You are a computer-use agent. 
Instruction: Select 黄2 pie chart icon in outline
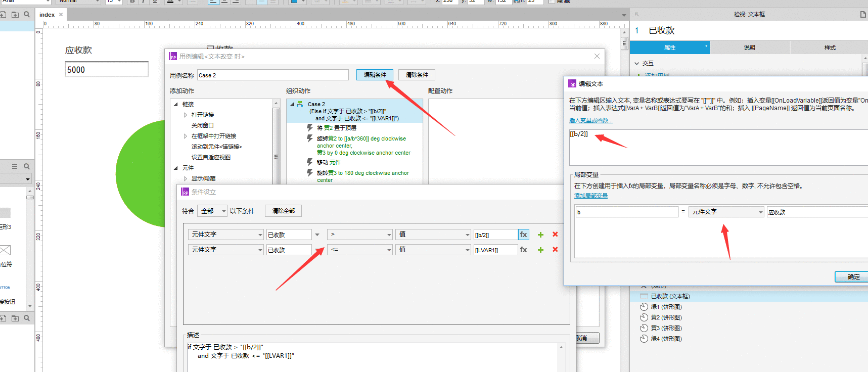tap(644, 317)
